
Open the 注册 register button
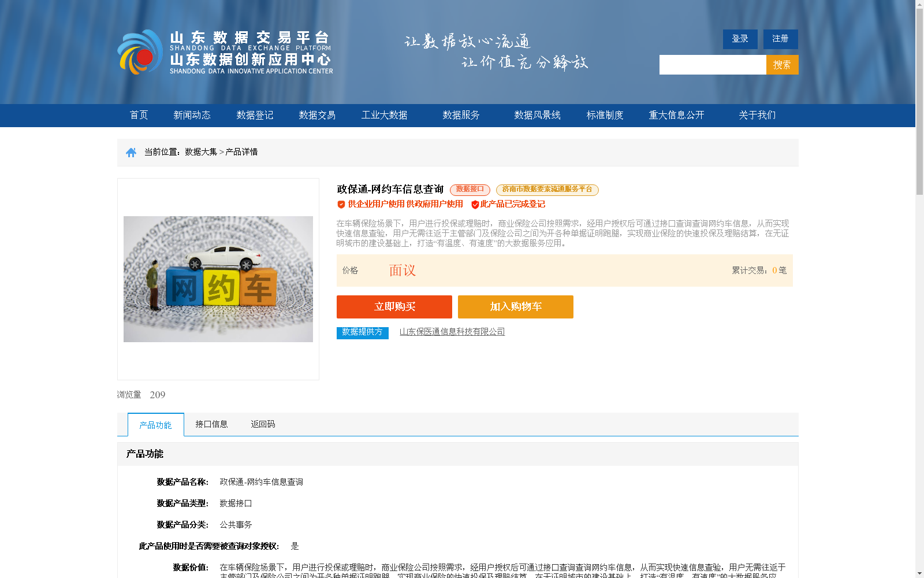click(781, 39)
